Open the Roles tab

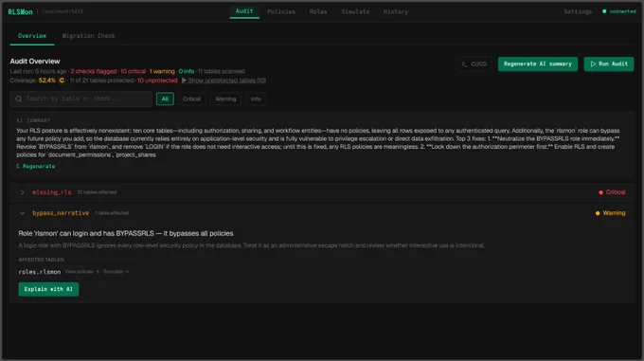point(318,11)
